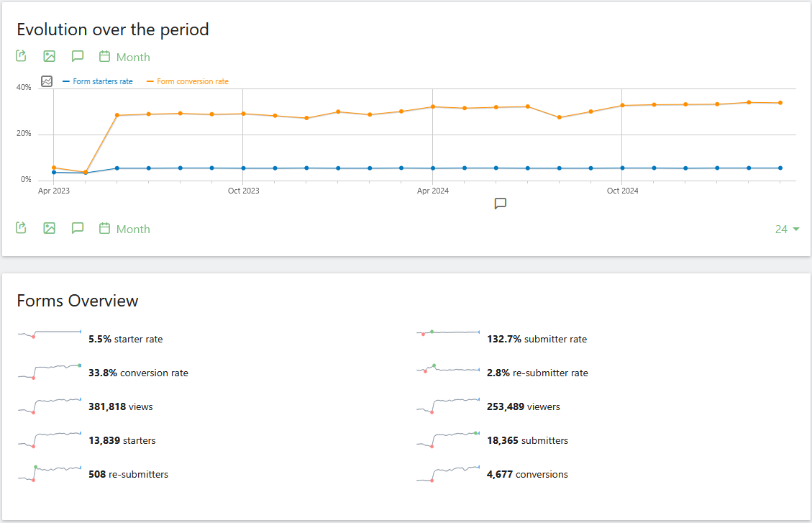Click the 508 re-submitters sparkline
The height and width of the screenshot is (523, 812).
pyautogui.click(x=50, y=472)
